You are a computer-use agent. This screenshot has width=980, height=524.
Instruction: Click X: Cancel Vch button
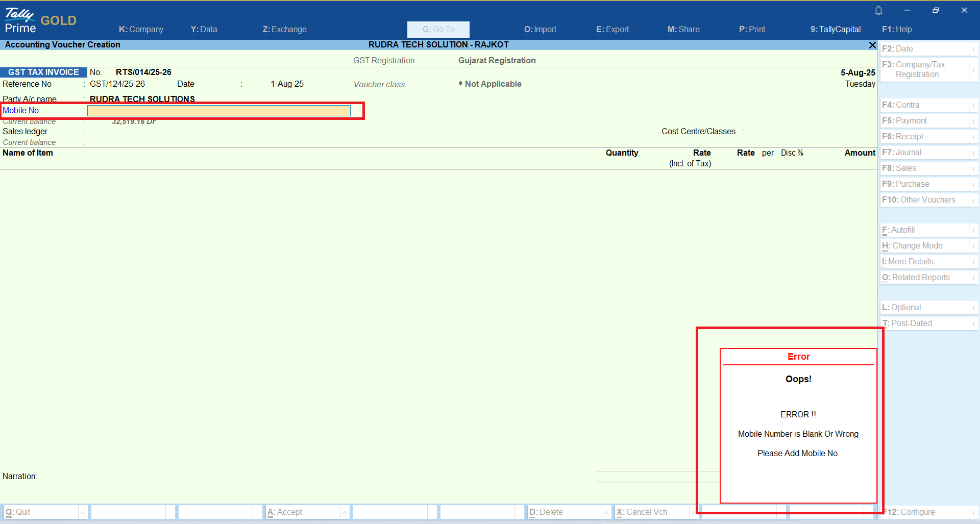tap(651, 512)
